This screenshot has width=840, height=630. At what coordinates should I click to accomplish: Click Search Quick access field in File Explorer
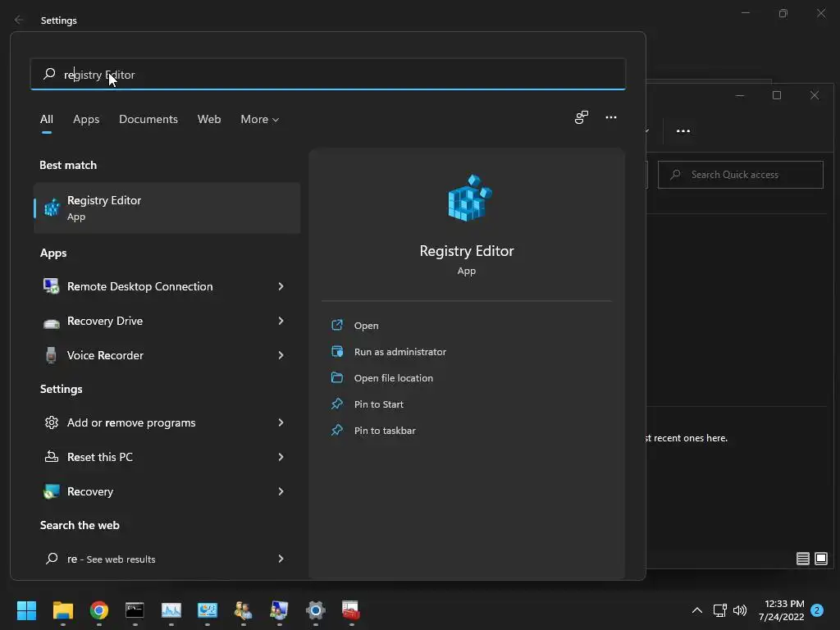(x=741, y=175)
